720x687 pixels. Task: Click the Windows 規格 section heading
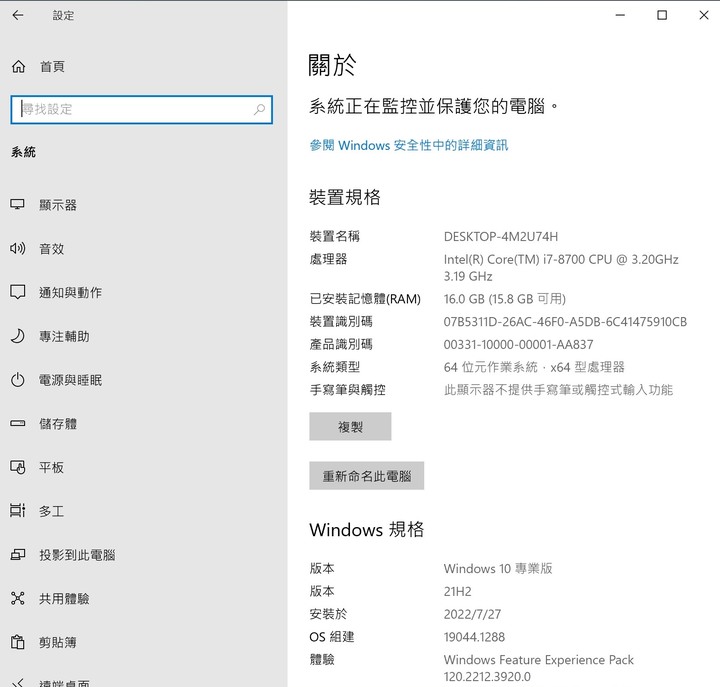point(366,529)
